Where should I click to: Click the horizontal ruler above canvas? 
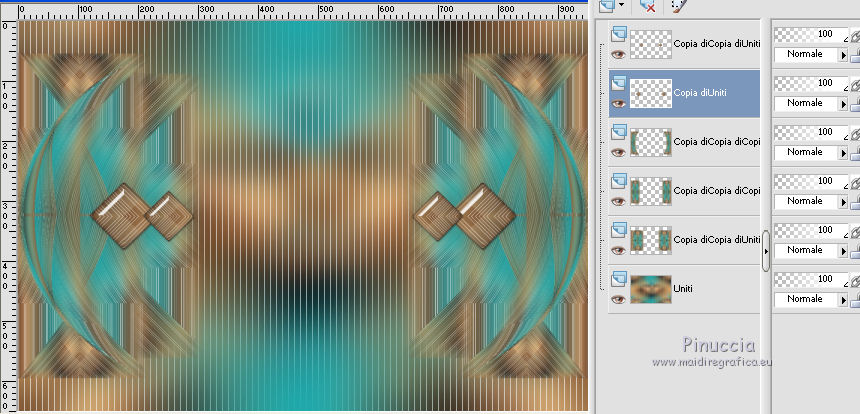303,12
